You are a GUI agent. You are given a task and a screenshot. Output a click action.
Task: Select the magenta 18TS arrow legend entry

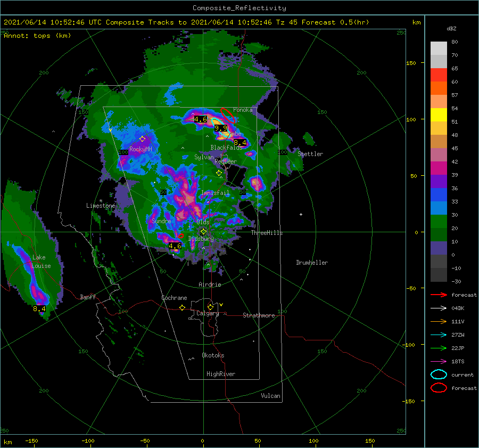[x=439, y=361]
